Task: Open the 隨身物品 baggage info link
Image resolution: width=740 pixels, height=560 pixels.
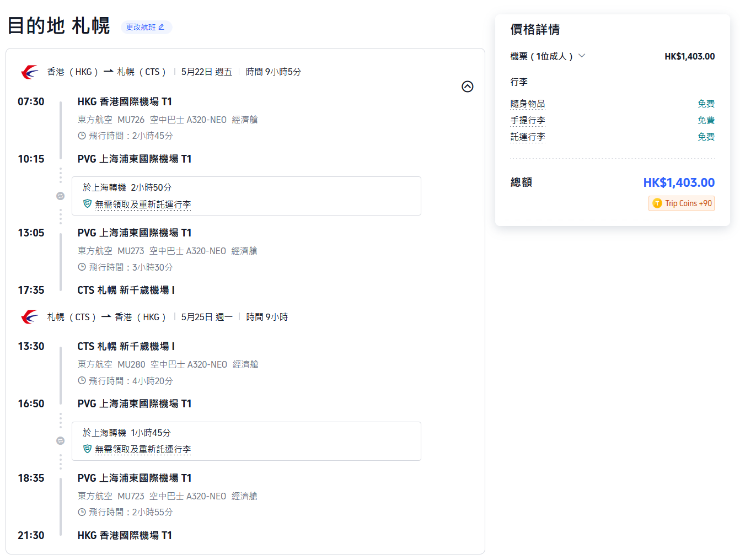Action: (x=527, y=104)
